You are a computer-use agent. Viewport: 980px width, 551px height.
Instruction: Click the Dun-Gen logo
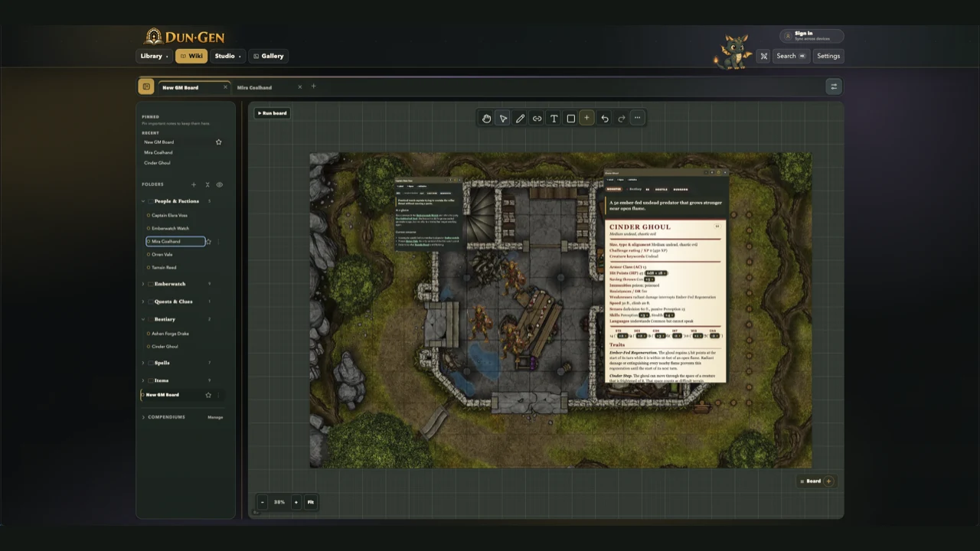pyautogui.click(x=185, y=36)
